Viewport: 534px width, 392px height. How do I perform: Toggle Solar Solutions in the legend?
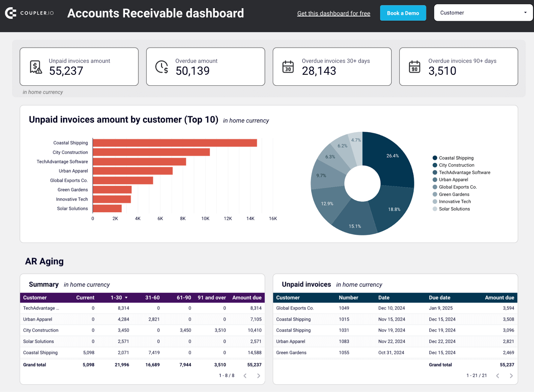point(454,209)
